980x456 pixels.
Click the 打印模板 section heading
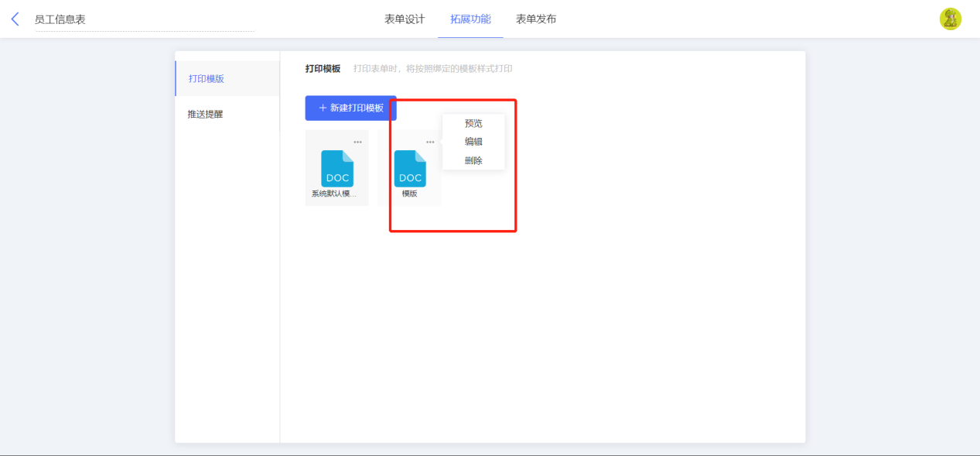click(323, 69)
